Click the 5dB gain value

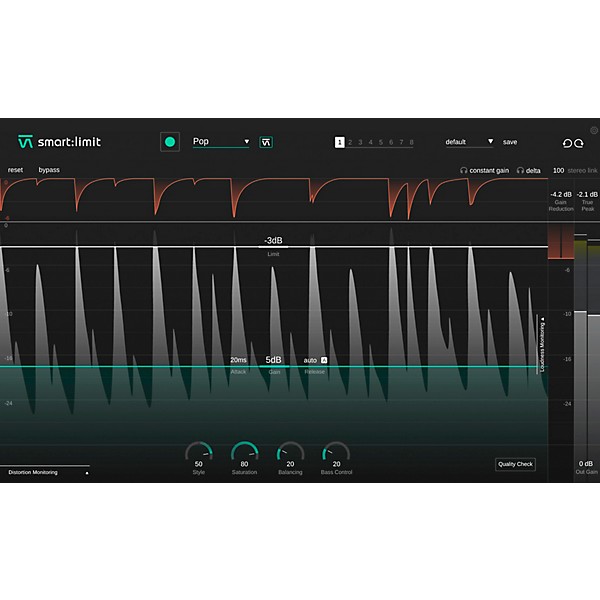coord(274,360)
